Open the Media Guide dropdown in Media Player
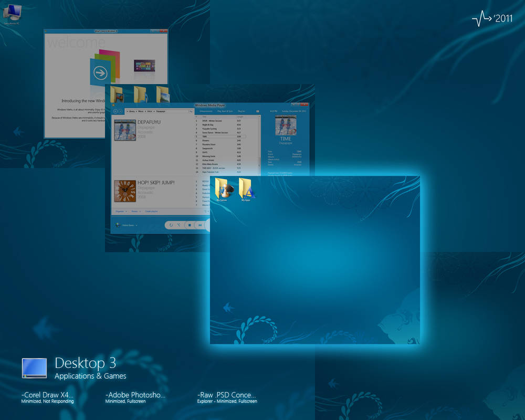Image resolution: width=525 pixels, height=420 pixels. point(127,225)
